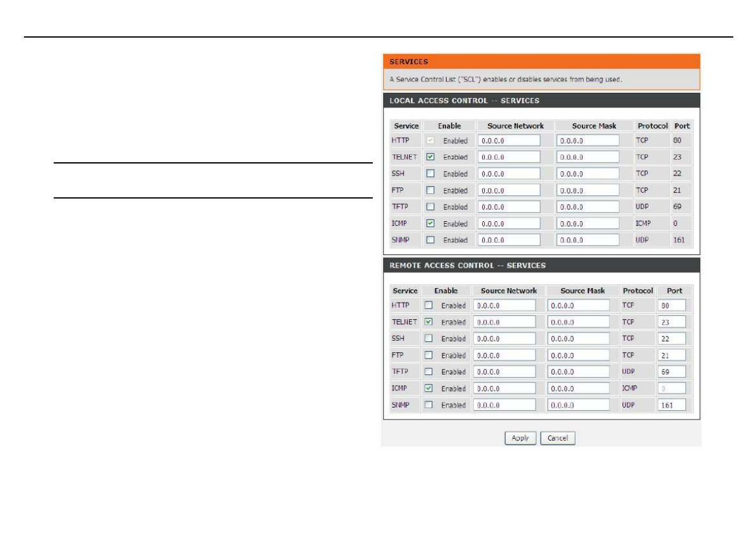Screen dimensions: 756x536
Task: Edit remote SSH port 22 field
Action: point(672,339)
